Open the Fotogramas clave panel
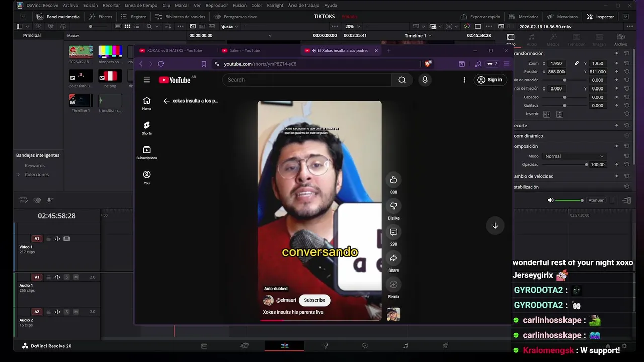 (x=235, y=17)
